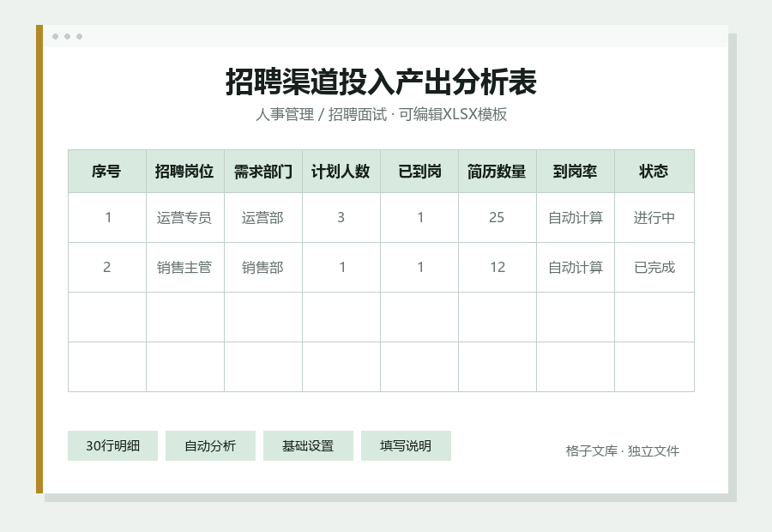Image resolution: width=772 pixels, height=532 pixels.
Task: Click the 销售部 department cell
Action: (x=263, y=267)
